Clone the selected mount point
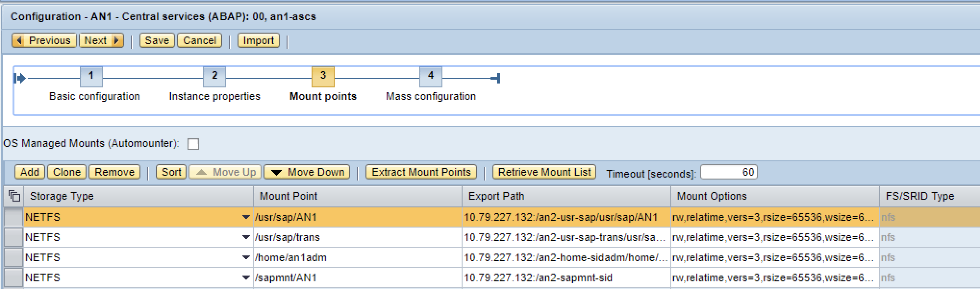The image size is (980, 289). 67,172
